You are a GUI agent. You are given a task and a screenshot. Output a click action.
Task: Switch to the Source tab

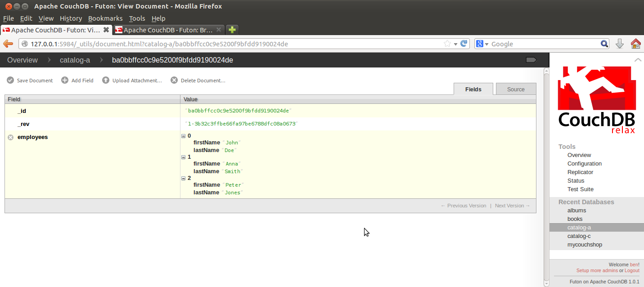[x=516, y=89]
